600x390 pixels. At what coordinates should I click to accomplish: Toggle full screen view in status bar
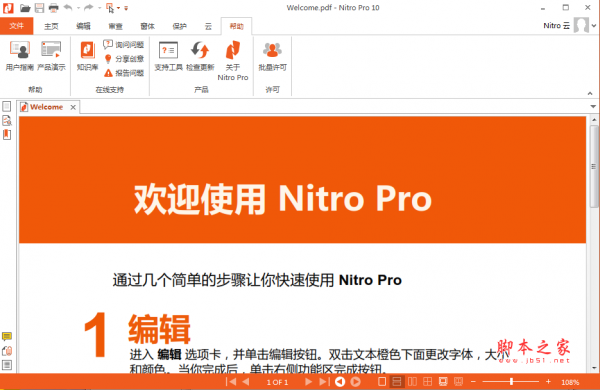pos(443,382)
